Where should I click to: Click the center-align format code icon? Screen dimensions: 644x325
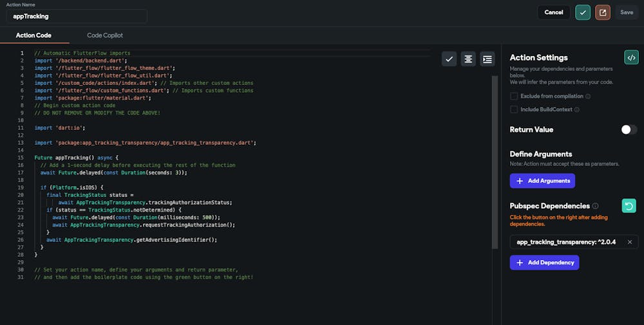click(469, 59)
